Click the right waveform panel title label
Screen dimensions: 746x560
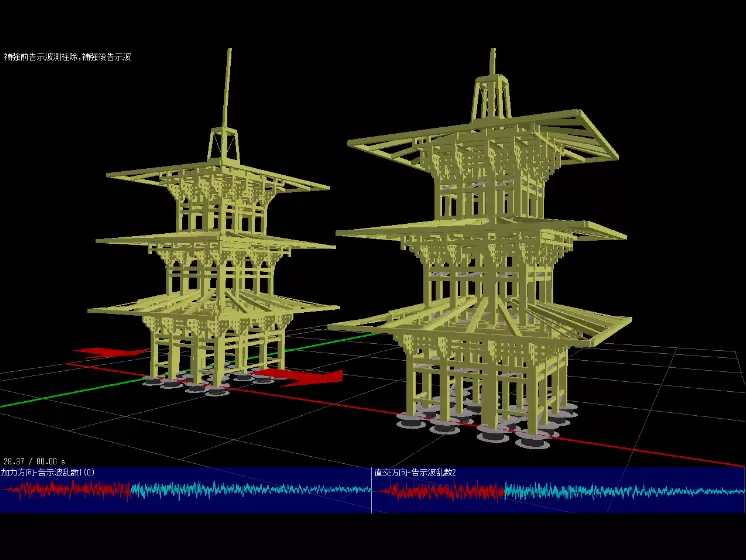(x=415, y=472)
